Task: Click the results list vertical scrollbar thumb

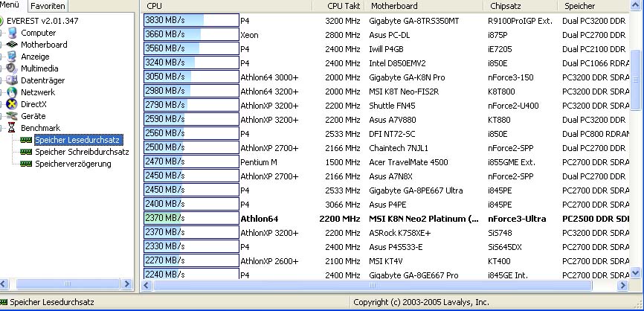Action: point(635,79)
